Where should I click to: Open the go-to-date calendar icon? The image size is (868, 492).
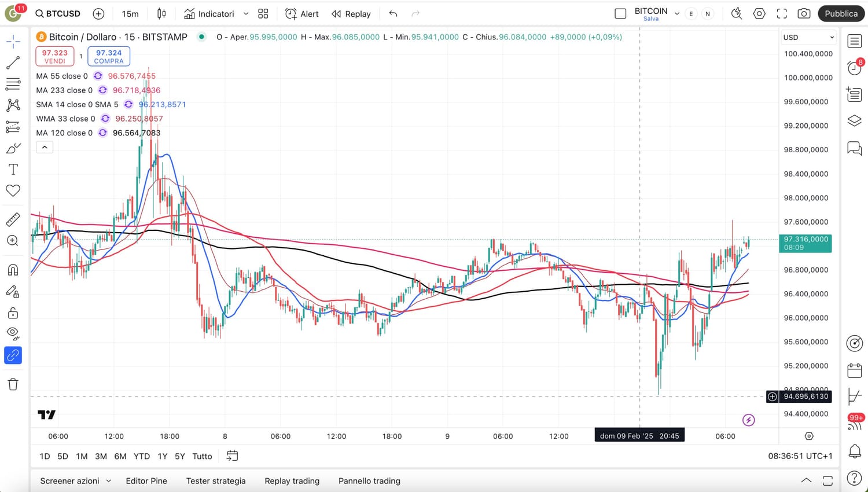point(232,456)
